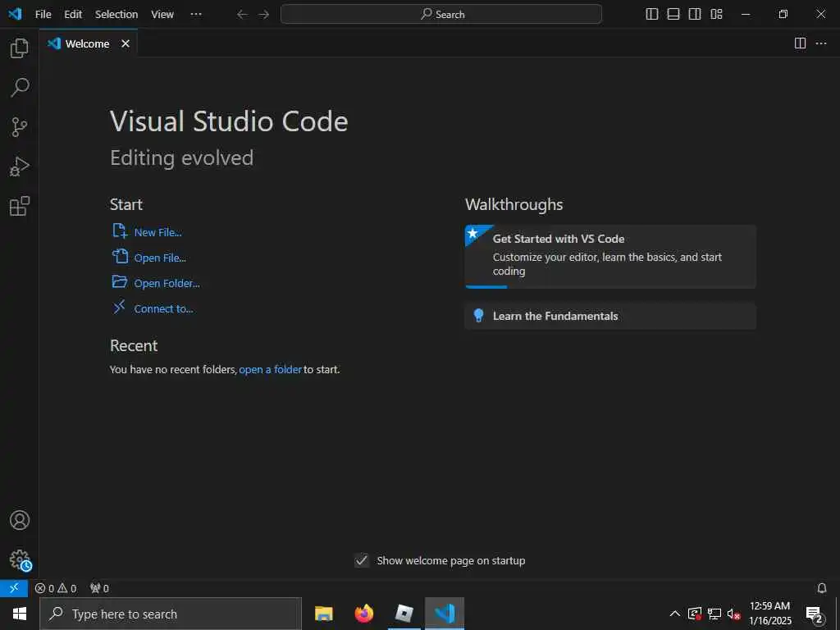
Task: Open the Windows Action Center notifications
Action: point(815,614)
